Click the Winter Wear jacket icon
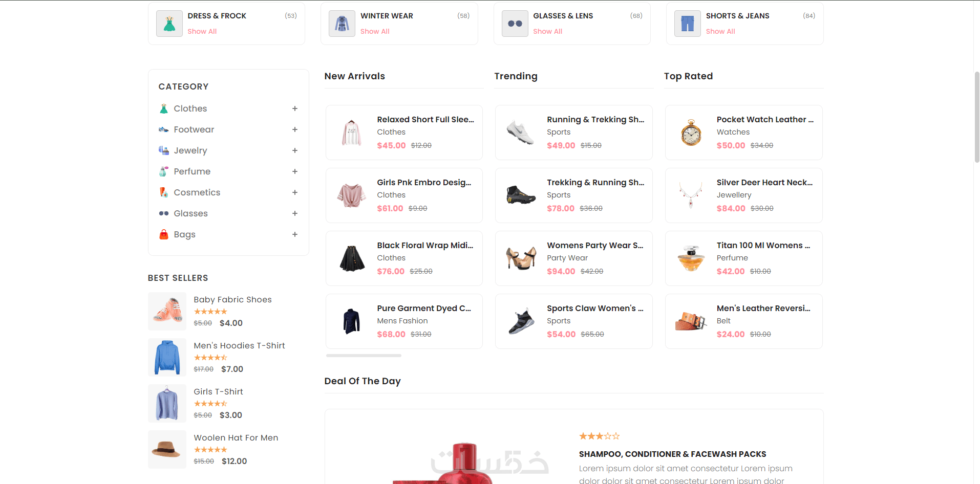Image resolution: width=980 pixels, height=484 pixels. pos(342,24)
